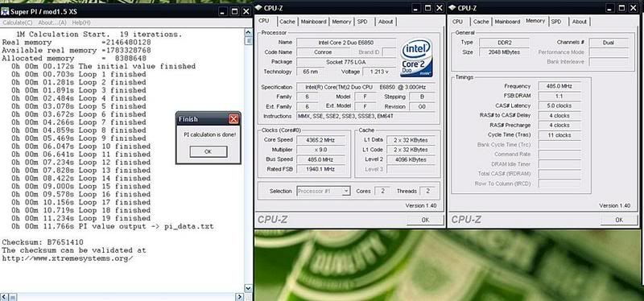This screenshot has width=644, height=301.
Task: Click Super PI horizontal scrollbar right arrow
Action: click(x=239, y=296)
